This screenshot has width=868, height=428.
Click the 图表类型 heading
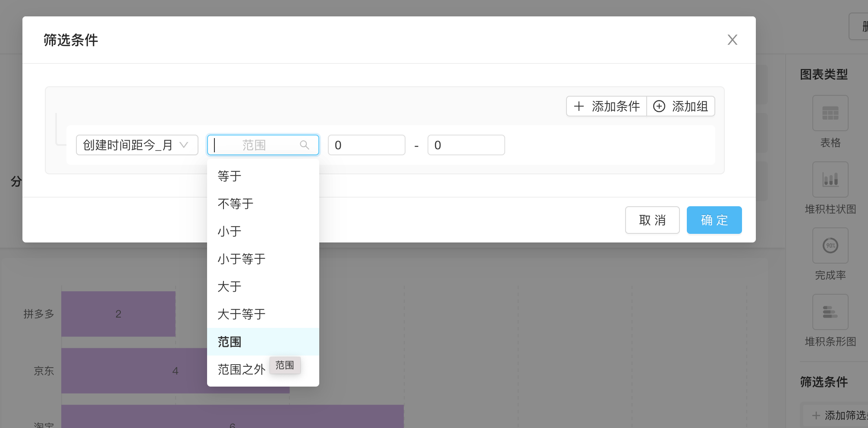click(x=824, y=74)
